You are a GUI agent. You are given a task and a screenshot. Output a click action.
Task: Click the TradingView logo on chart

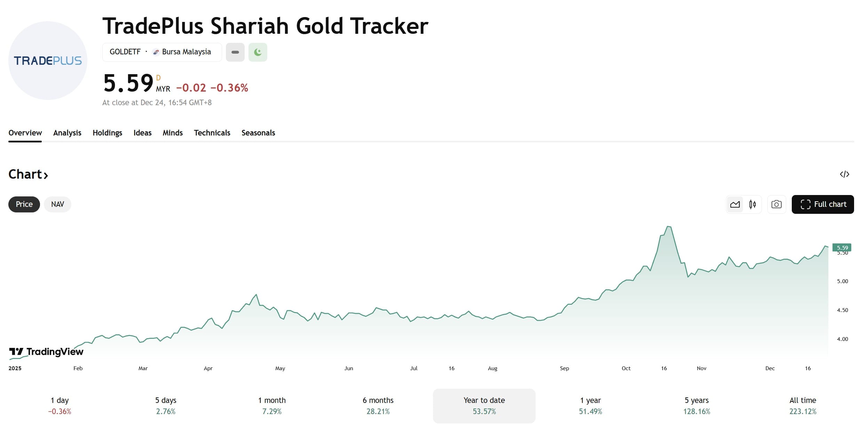(x=46, y=352)
